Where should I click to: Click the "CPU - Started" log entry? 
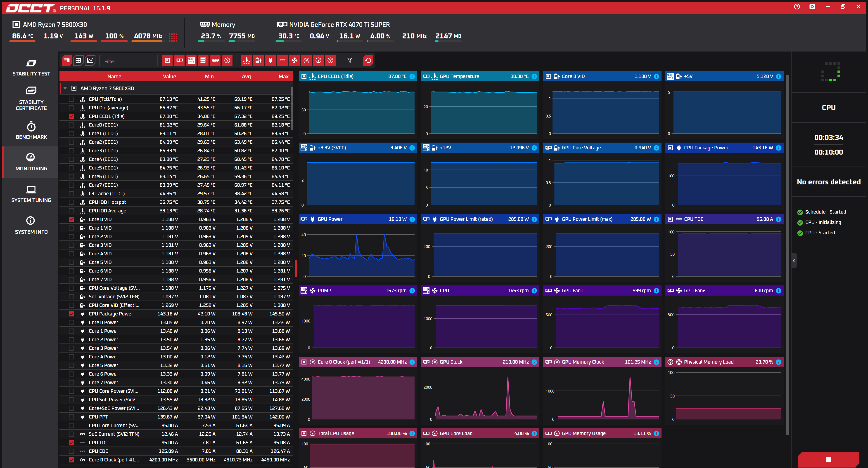pyautogui.click(x=820, y=233)
